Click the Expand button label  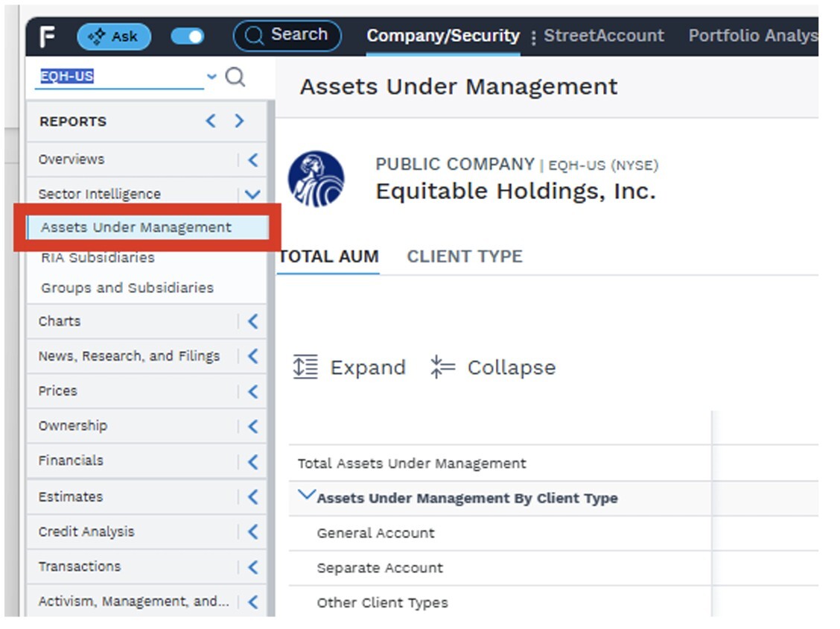[368, 367]
